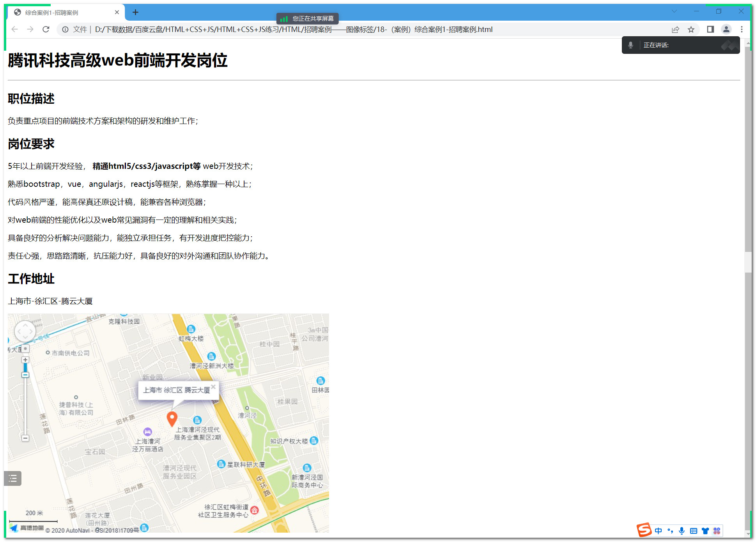Expand the tab search chevron

tap(674, 11)
